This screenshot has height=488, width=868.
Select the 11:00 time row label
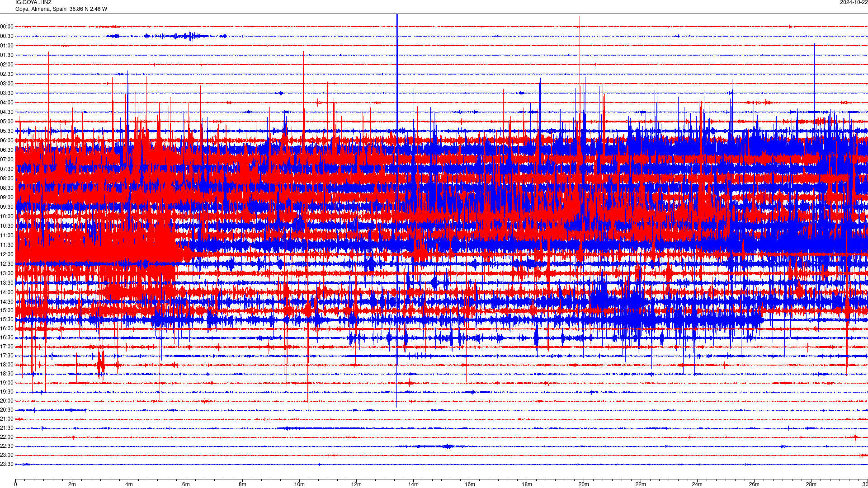tap(7, 235)
